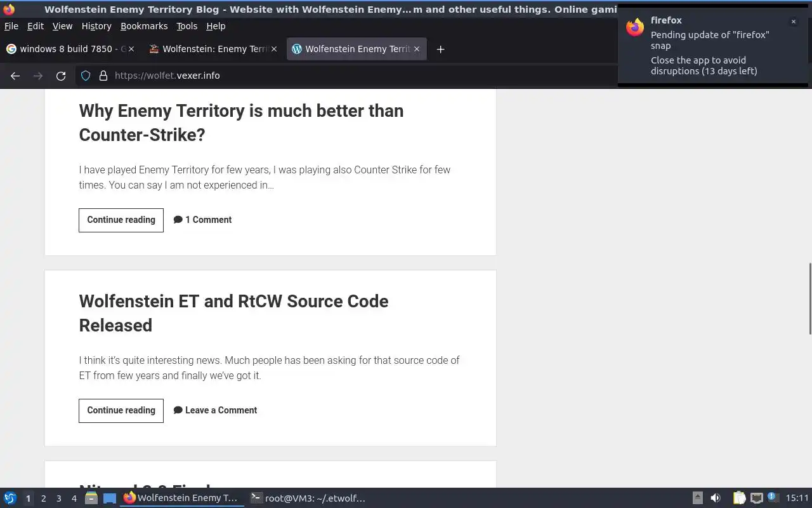Click the excerpt starting 'I have played Enemy Territory'
This screenshot has width=812, height=508.
pyautogui.click(x=265, y=177)
